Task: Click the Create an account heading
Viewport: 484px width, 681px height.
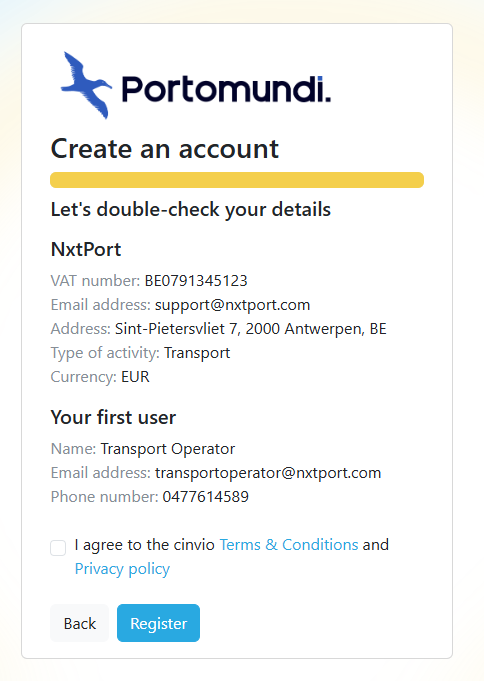Action: (165, 149)
